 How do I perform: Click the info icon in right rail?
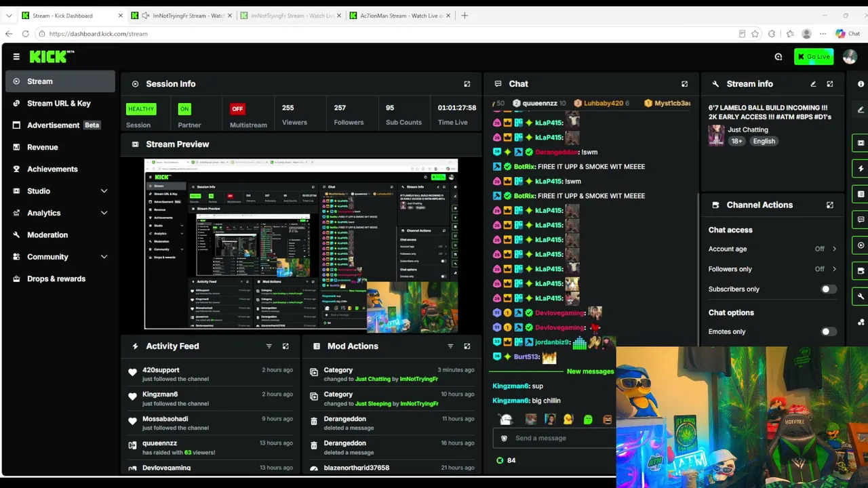[x=861, y=84]
